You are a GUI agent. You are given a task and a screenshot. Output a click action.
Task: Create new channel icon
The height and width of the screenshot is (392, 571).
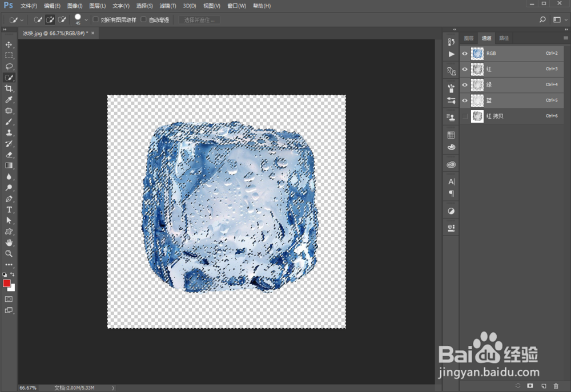544,386
